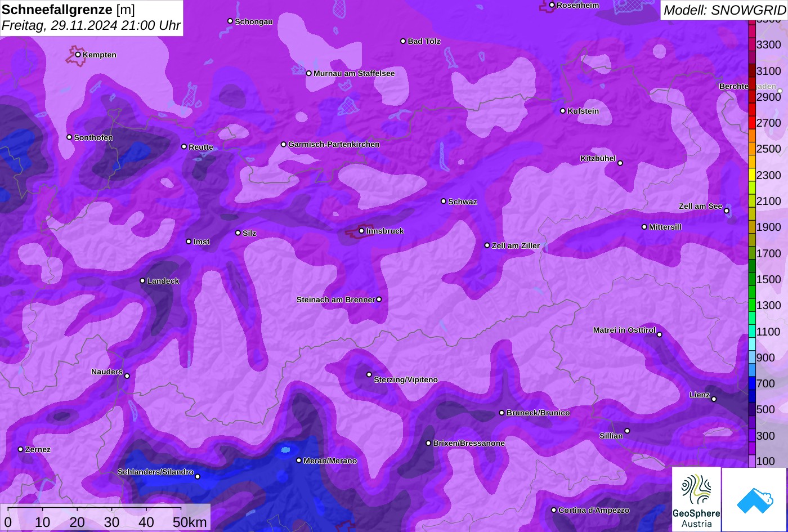Click the 'Sonthofen' label
The width and height of the screenshot is (788, 532).
click(93, 137)
